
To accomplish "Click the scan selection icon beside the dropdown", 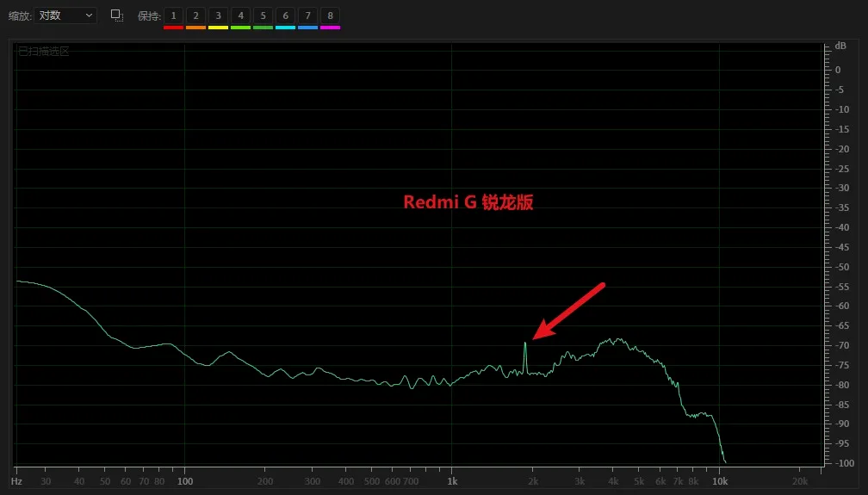I will [117, 15].
